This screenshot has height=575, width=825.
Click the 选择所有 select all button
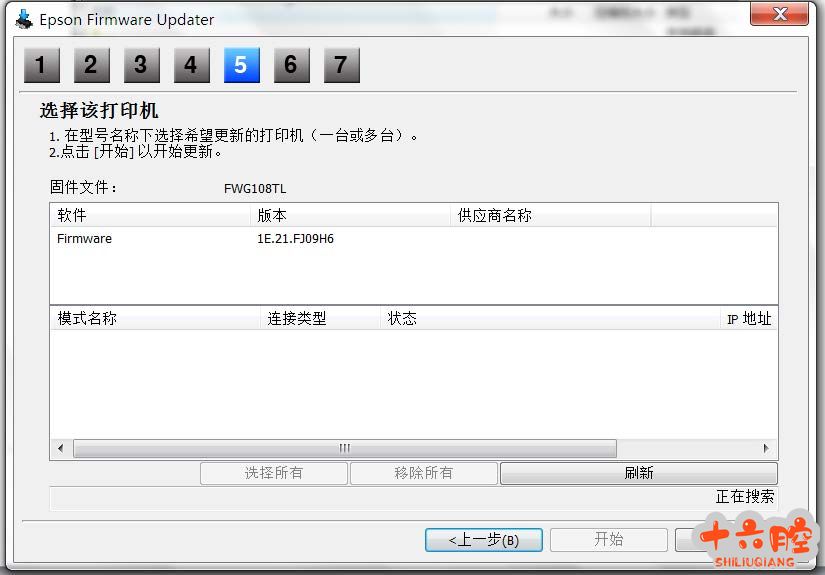pos(274,473)
